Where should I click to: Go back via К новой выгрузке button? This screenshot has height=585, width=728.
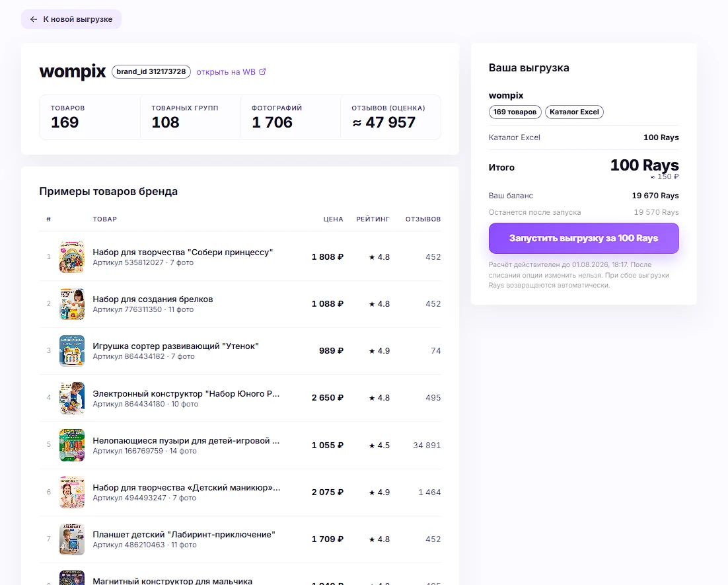(71, 19)
